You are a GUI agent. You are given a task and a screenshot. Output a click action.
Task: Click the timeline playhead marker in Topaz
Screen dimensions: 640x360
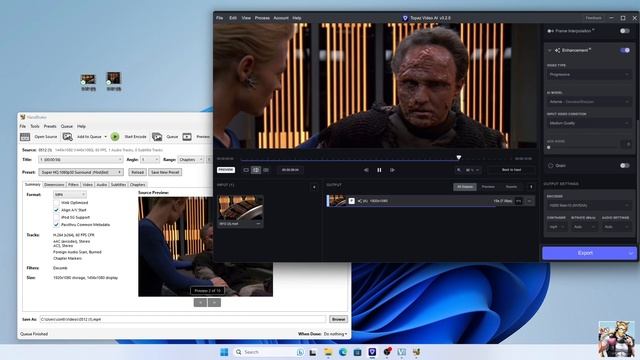point(459,157)
